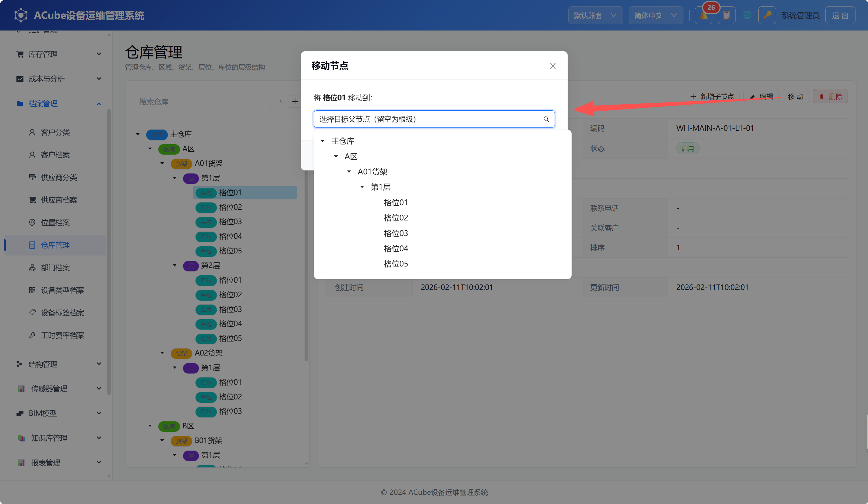The image size is (868, 504).
Task: Collapse 主仓库 in the dropdown tree
Action: [323, 141]
